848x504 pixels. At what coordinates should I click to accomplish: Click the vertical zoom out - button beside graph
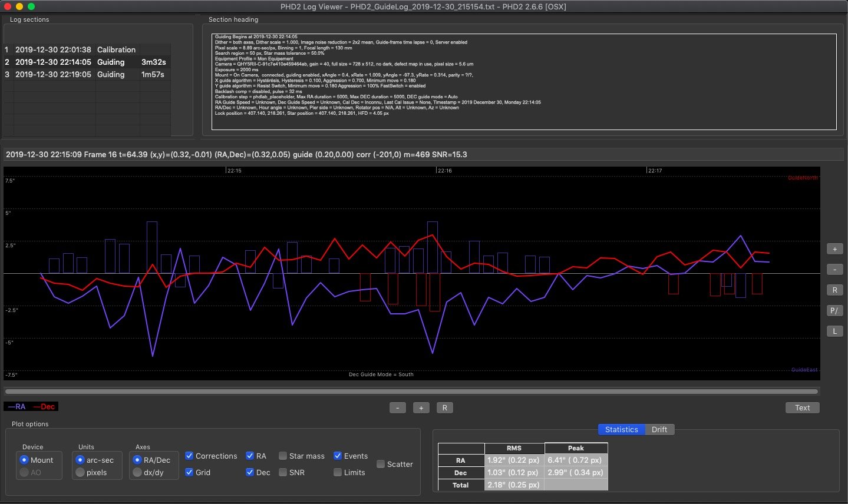tap(834, 270)
